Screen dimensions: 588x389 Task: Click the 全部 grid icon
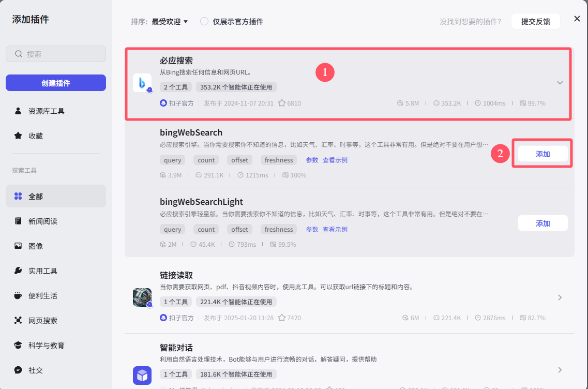(18, 196)
